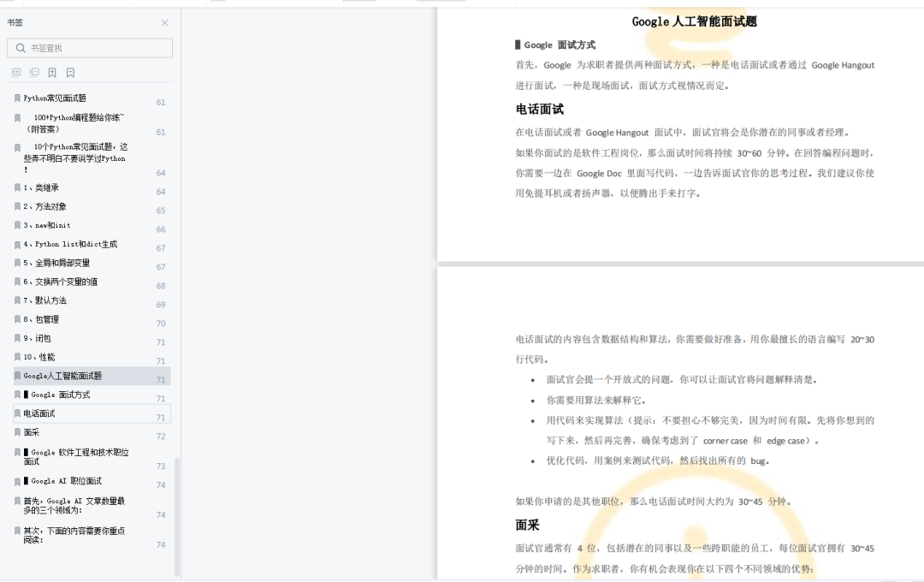Open bookmark 面采

click(32, 433)
